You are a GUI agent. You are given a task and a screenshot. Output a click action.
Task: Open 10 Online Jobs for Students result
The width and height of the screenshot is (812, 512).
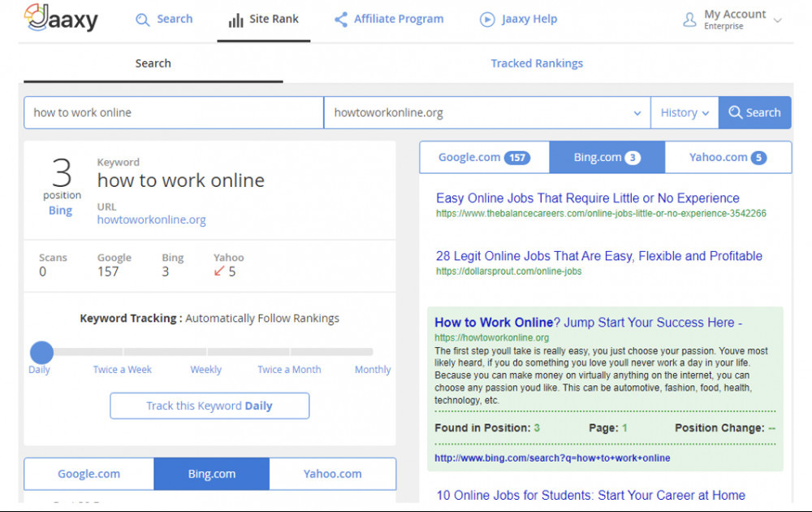click(591, 496)
